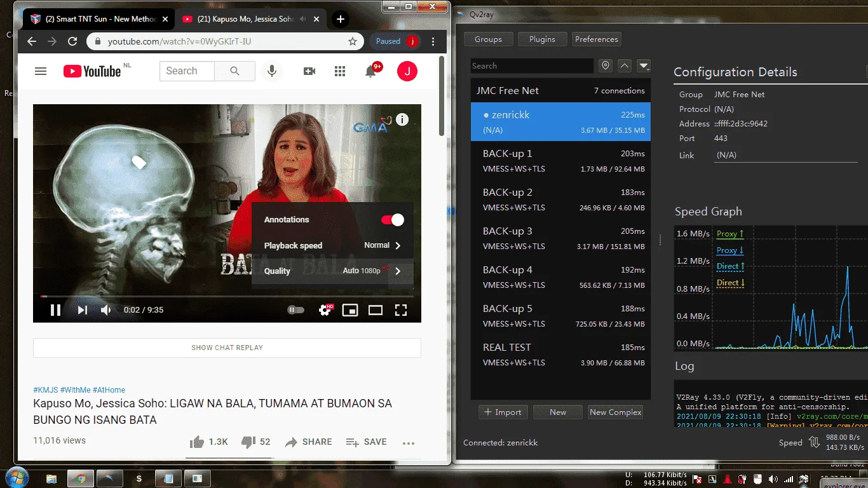Click the YouTube search magnifier button
This screenshot has width=868, height=488.
coord(234,71)
